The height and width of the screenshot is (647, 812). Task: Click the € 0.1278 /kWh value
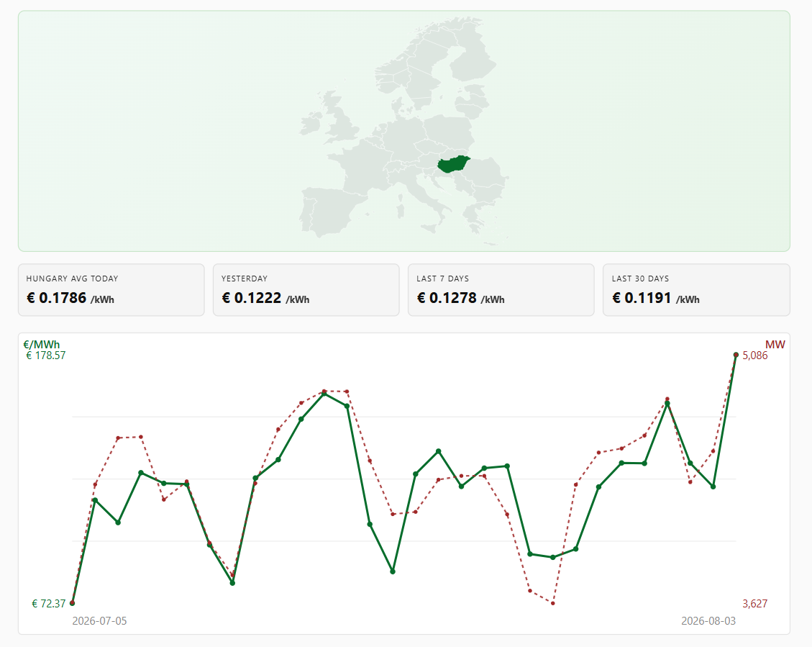(461, 298)
